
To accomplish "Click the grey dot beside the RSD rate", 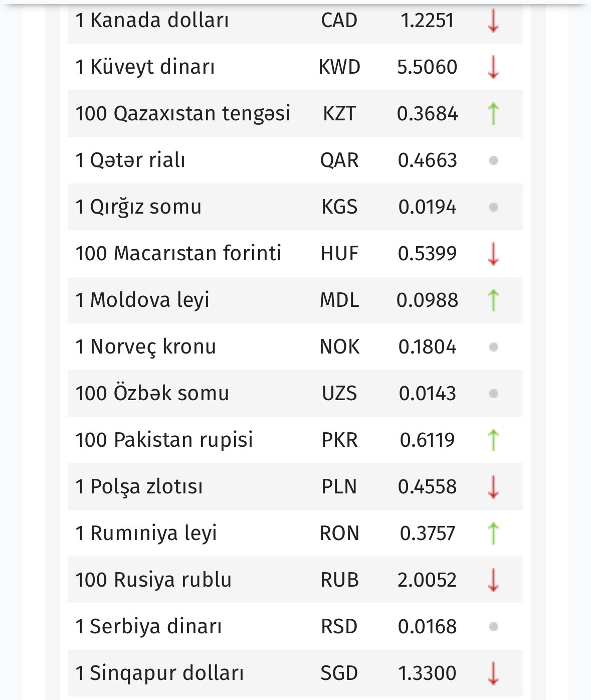I will click(x=493, y=627).
